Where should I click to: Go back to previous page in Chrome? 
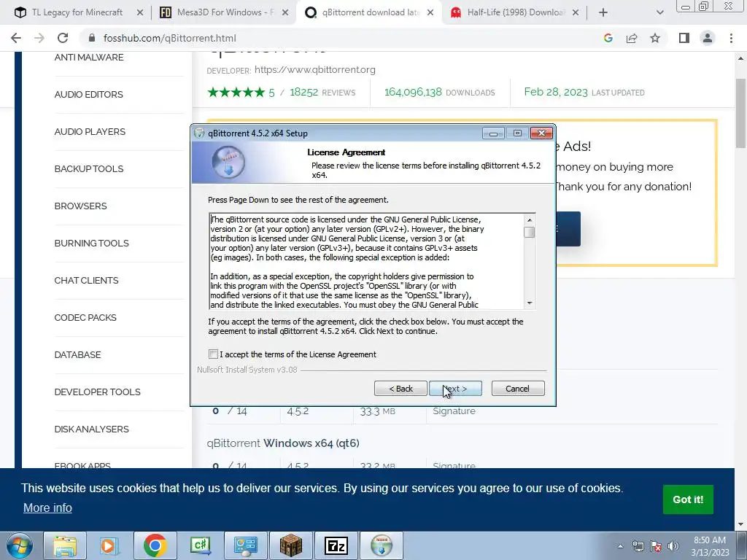pyautogui.click(x=16, y=38)
